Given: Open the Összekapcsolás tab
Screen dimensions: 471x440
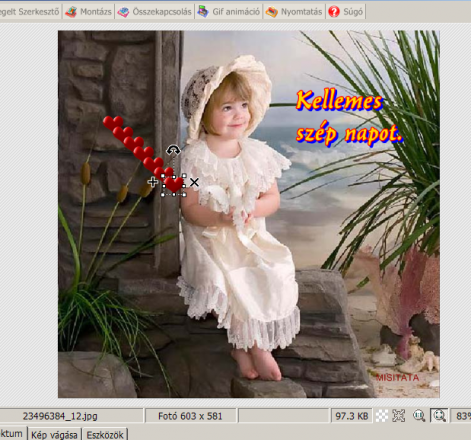Looking at the screenshot, I should click(155, 12).
